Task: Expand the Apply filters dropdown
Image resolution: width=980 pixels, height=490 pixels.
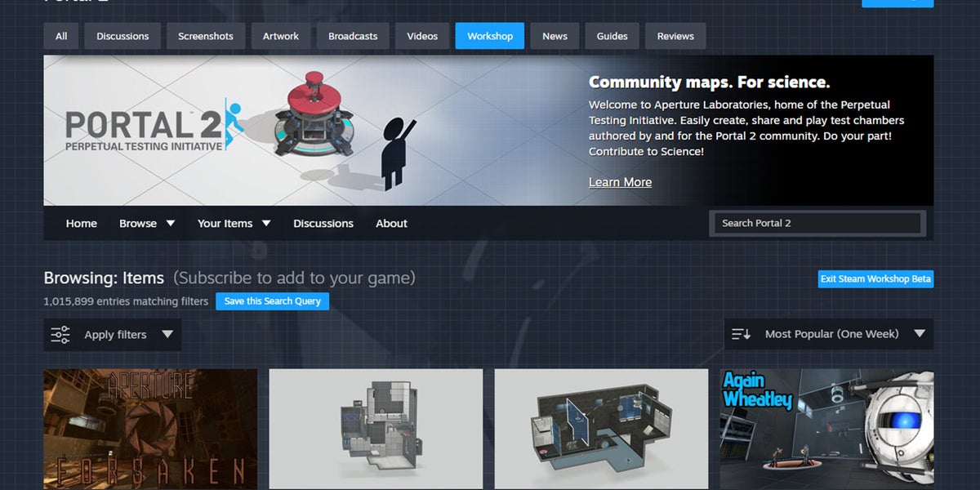Action: pyautogui.click(x=113, y=335)
